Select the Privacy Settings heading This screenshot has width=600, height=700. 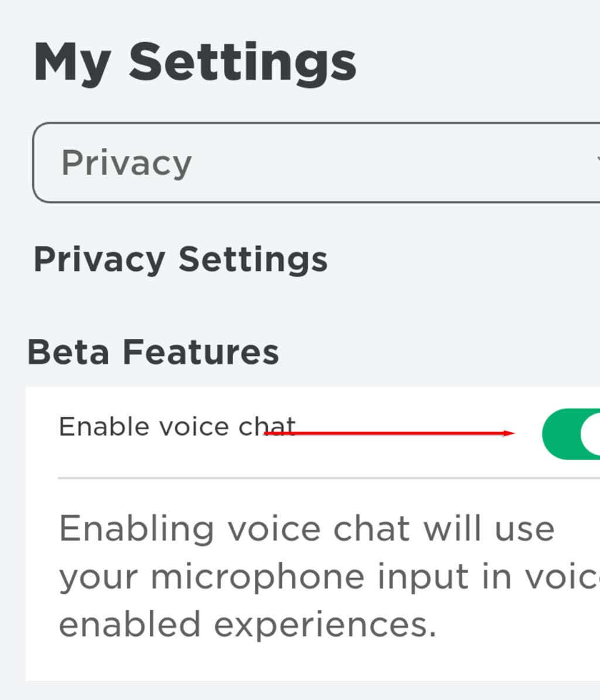(x=180, y=259)
